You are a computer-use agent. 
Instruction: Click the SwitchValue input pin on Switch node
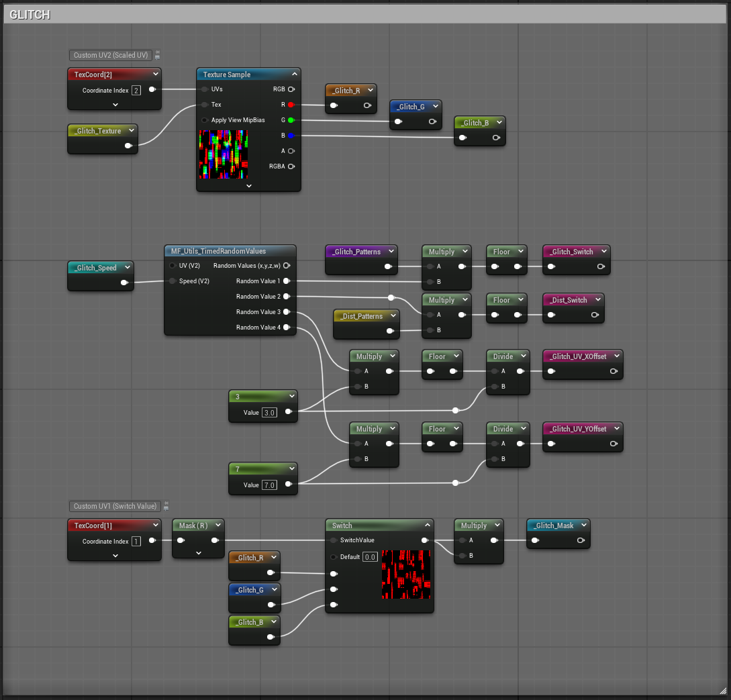tap(334, 540)
